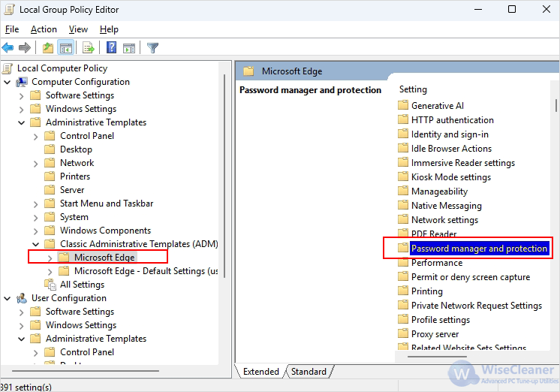
Task: Expand Windows Settings under Computer Configuration
Action: click(22, 110)
